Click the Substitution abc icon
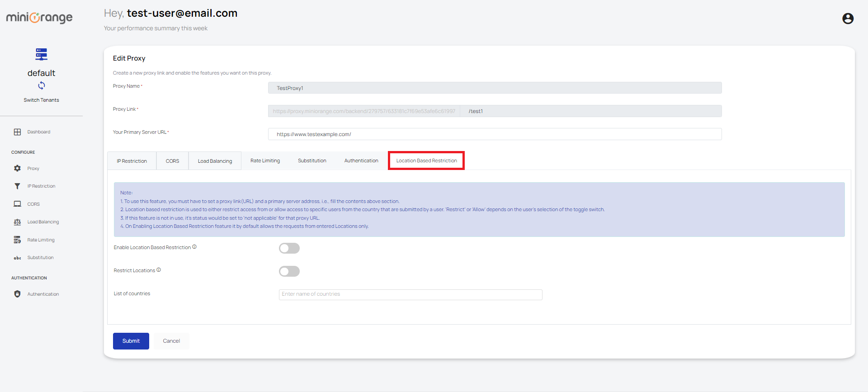 17,258
